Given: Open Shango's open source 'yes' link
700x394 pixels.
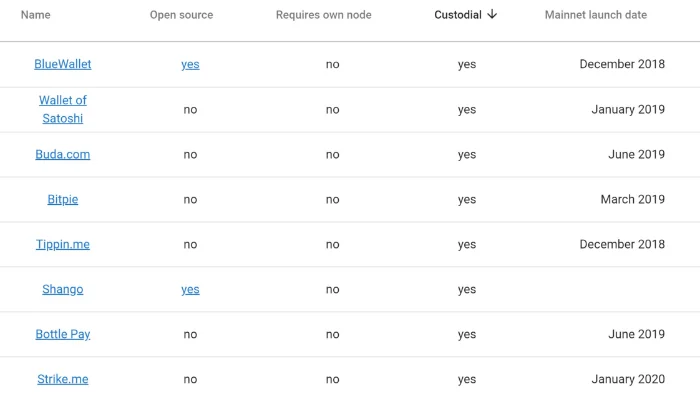Looking at the screenshot, I should [x=190, y=290].
